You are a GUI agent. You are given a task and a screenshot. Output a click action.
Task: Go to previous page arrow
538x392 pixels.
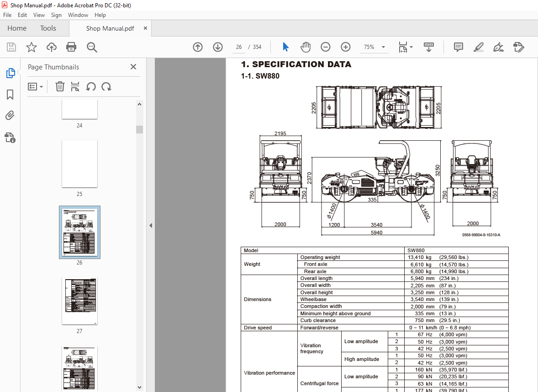pos(198,47)
